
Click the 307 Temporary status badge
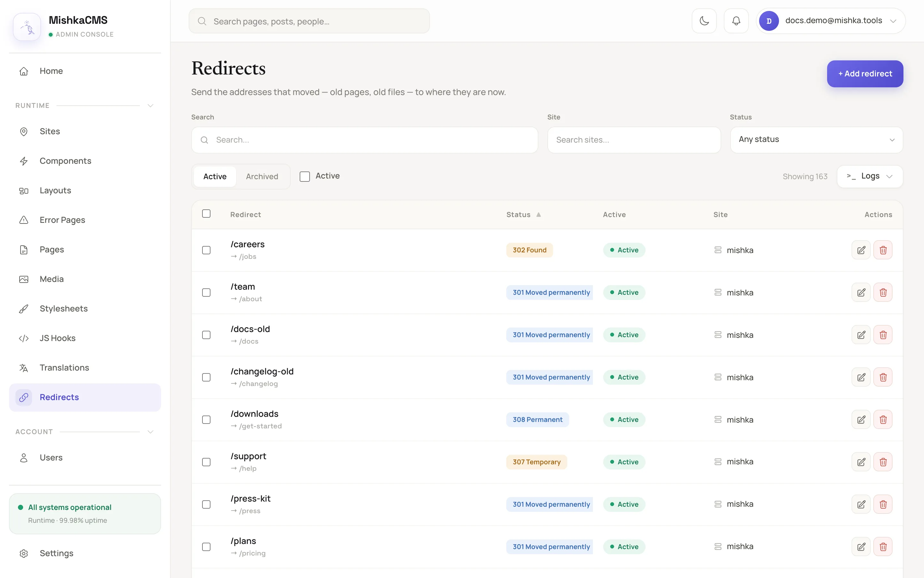[x=536, y=462]
